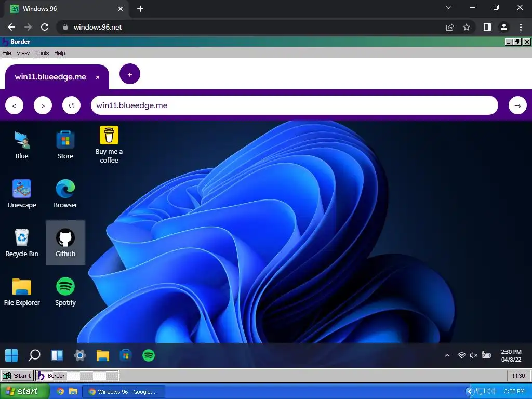Launch Chrome from XP quick launch
This screenshot has height=399, width=532.
pos(60,392)
